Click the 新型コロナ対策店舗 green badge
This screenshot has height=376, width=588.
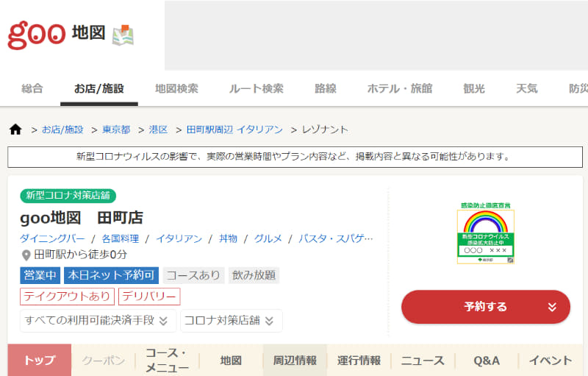[x=68, y=196]
